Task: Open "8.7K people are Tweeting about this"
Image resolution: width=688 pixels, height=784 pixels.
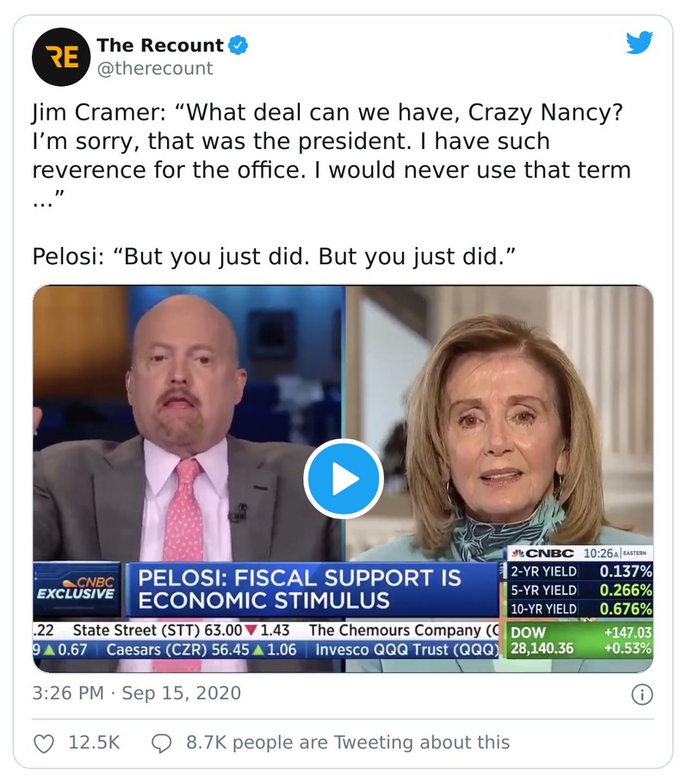Action: pos(348,742)
